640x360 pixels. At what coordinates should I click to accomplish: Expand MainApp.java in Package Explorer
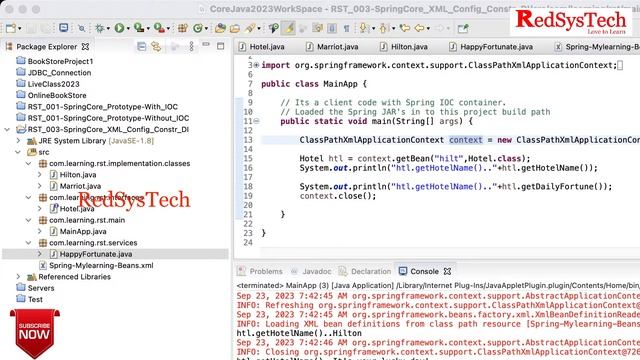click(x=40, y=231)
